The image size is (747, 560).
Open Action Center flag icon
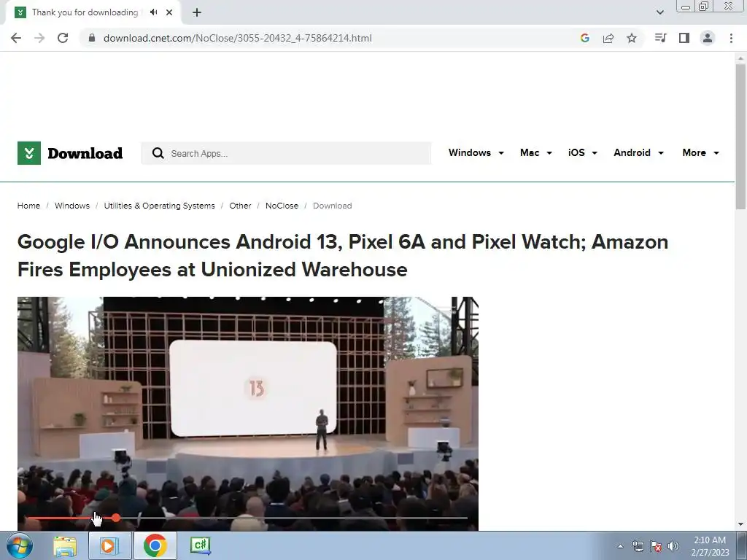pos(656,547)
